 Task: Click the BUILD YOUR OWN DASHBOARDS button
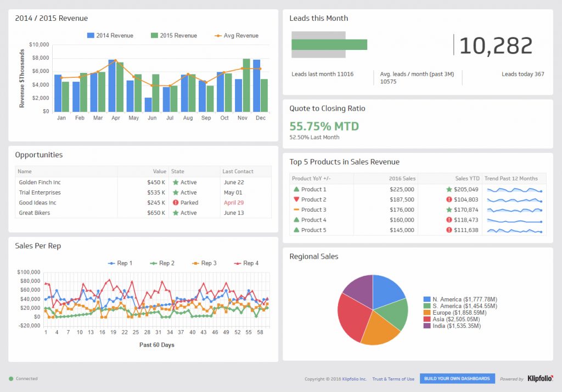click(457, 378)
